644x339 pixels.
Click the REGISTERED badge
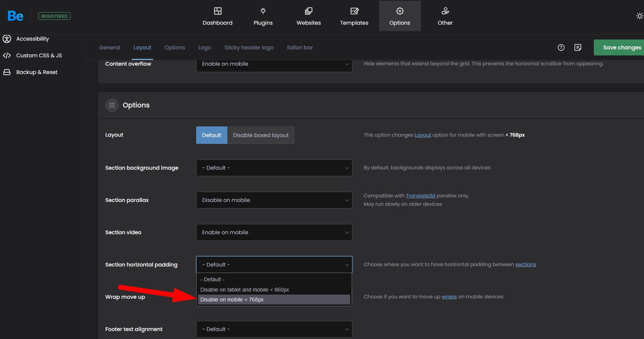click(x=54, y=16)
